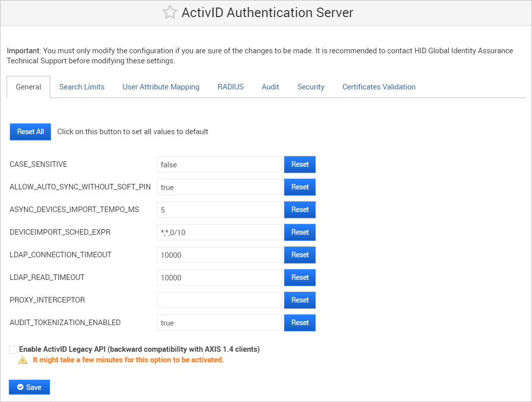Enable ActivID Legacy API backward compatibility
The height and width of the screenshot is (402, 532).
13,349
